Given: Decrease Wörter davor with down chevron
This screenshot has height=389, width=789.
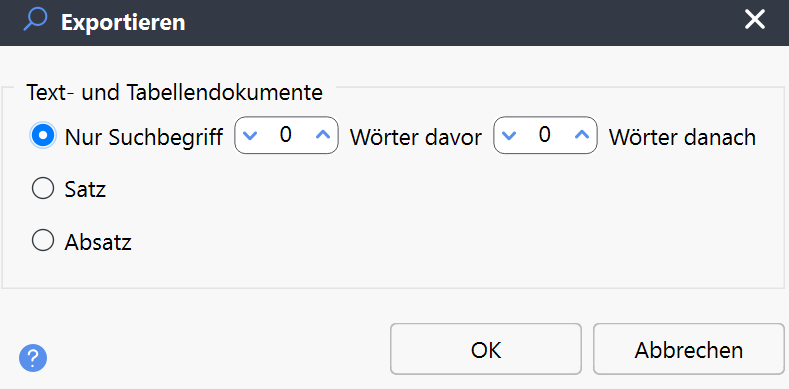Looking at the screenshot, I should [x=250, y=135].
